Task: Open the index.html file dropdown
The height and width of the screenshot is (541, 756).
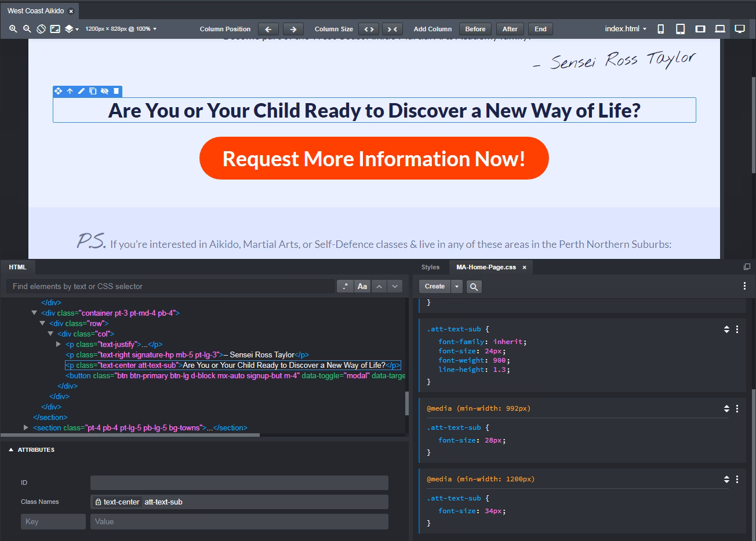Action: coord(625,28)
